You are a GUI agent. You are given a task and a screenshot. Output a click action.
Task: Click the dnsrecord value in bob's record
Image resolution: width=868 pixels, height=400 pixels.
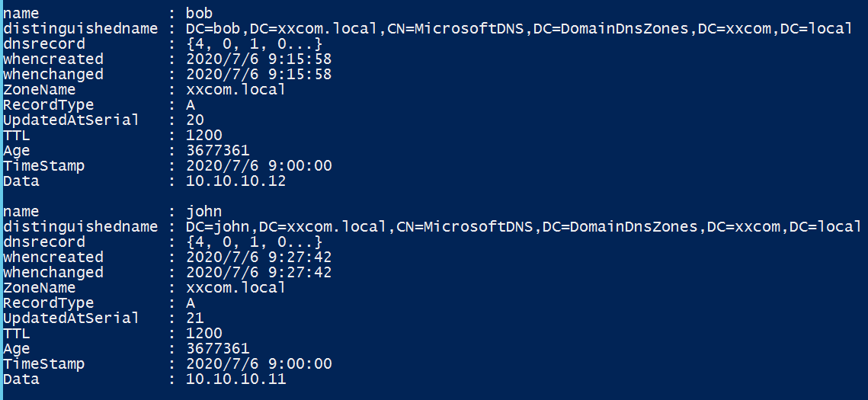(x=249, y=44)
